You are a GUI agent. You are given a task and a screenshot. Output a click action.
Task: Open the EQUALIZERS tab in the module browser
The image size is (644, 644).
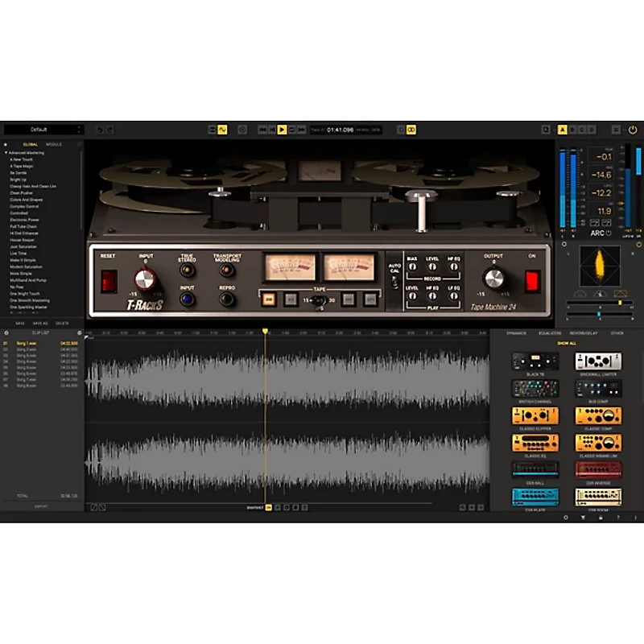click(x=550, y=332)
